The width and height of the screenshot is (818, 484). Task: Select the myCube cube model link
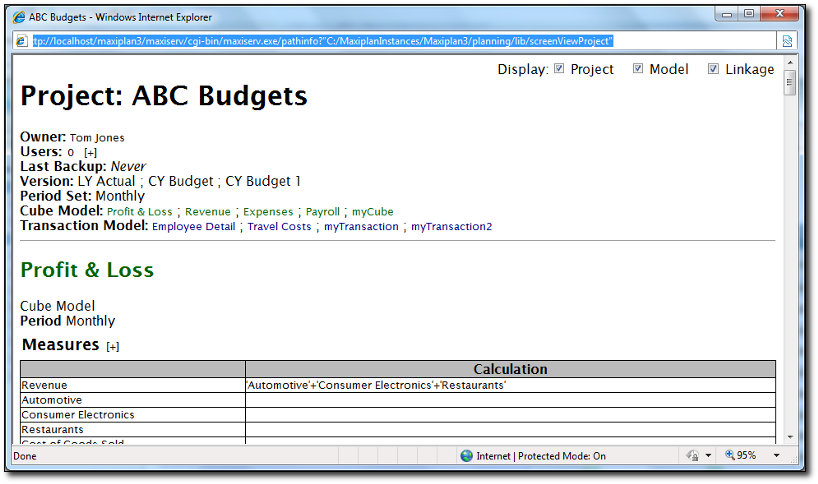372,212
